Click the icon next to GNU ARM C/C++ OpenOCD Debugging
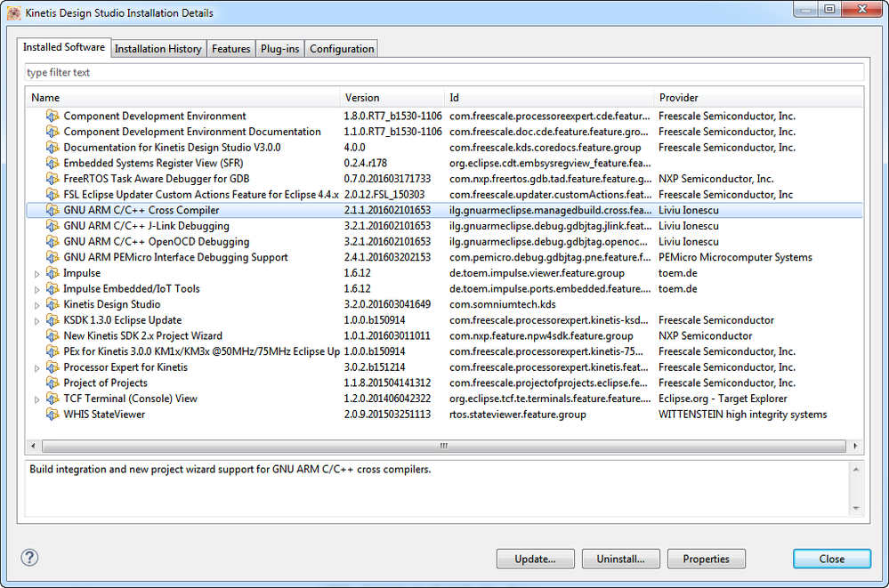 coord(53,242)
